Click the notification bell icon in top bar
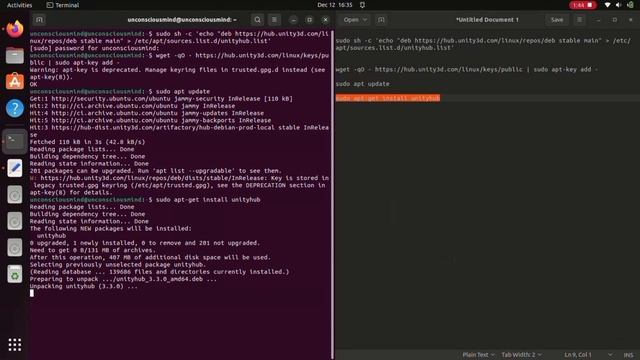 pos(362,5)
